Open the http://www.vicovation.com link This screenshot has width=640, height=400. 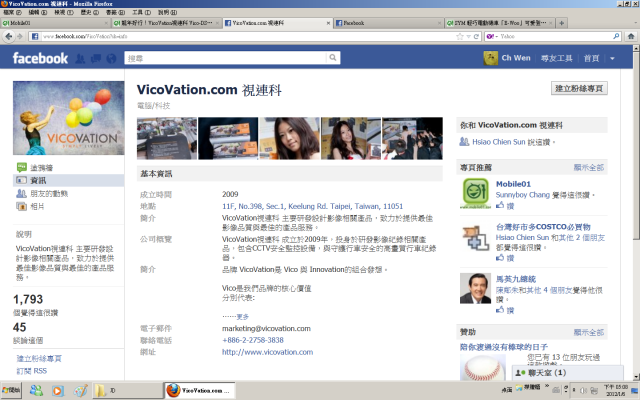tap(267, 352)
